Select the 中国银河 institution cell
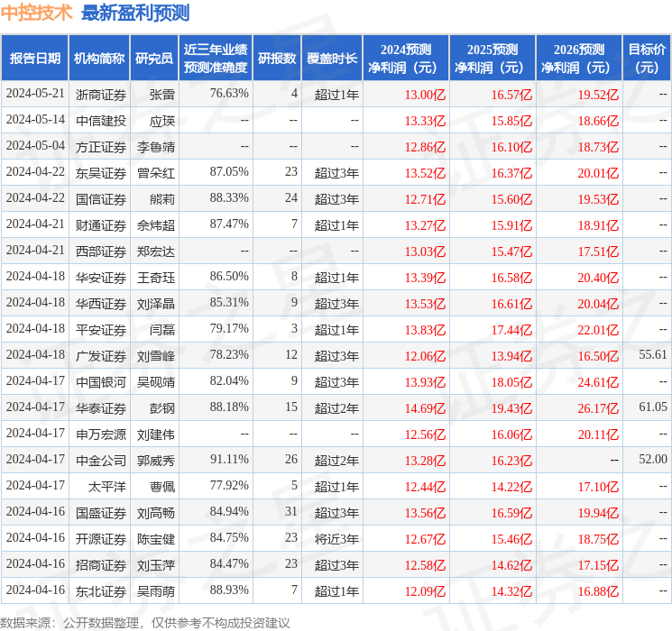 click(x=101, y=382)
